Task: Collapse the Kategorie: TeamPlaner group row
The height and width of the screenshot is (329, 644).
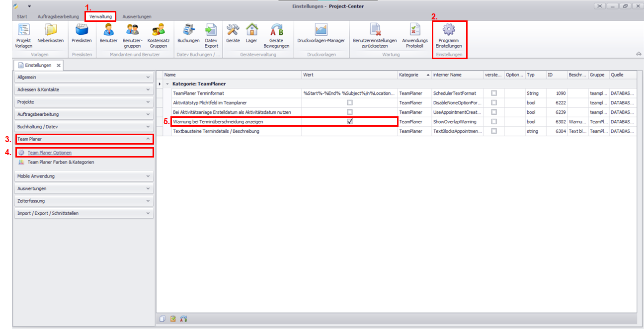Action: 167,84
